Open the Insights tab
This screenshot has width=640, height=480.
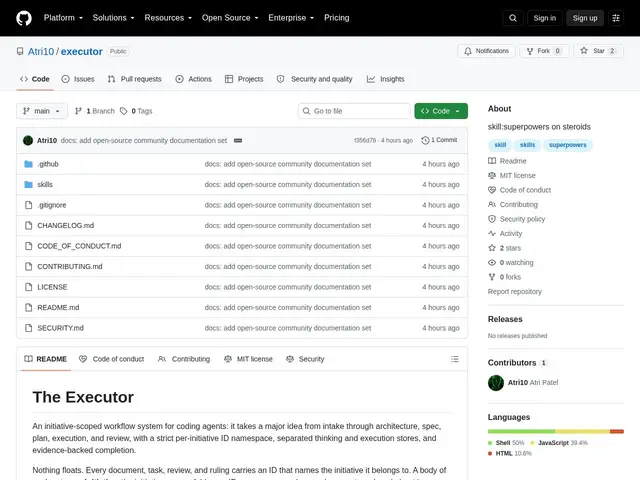385,79
